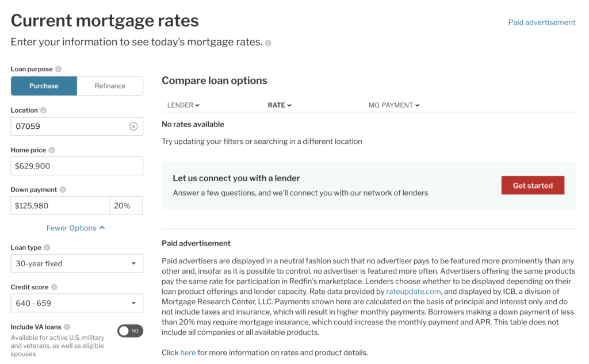589x364 pixels.
Task: Click the info icon next to Down payment
Action: tap(63, 190)
